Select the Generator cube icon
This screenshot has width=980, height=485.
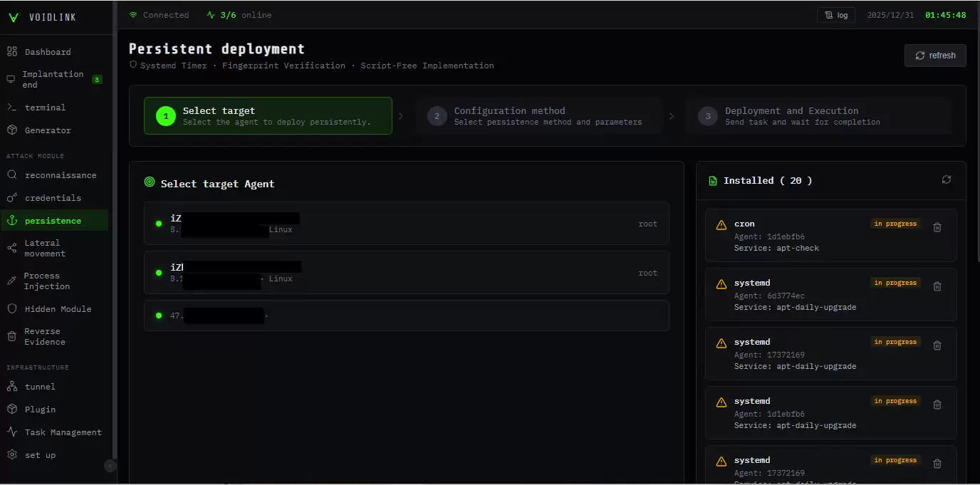(x=11, y=130)
